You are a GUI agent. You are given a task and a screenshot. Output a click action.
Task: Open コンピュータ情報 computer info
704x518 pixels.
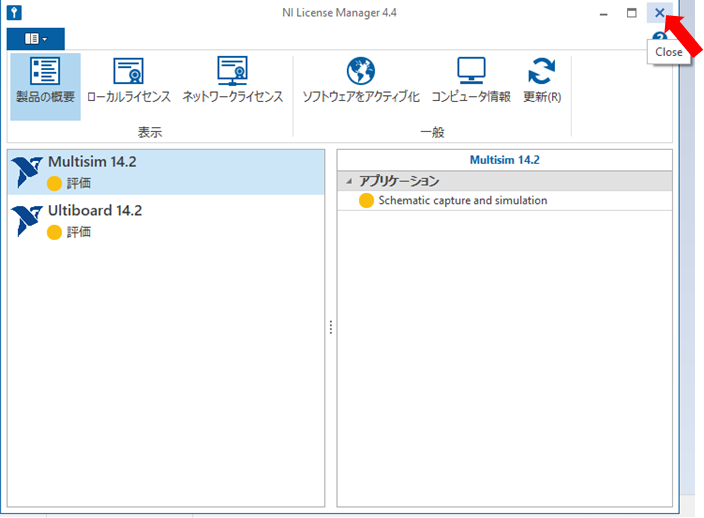(x=471, y=79)
